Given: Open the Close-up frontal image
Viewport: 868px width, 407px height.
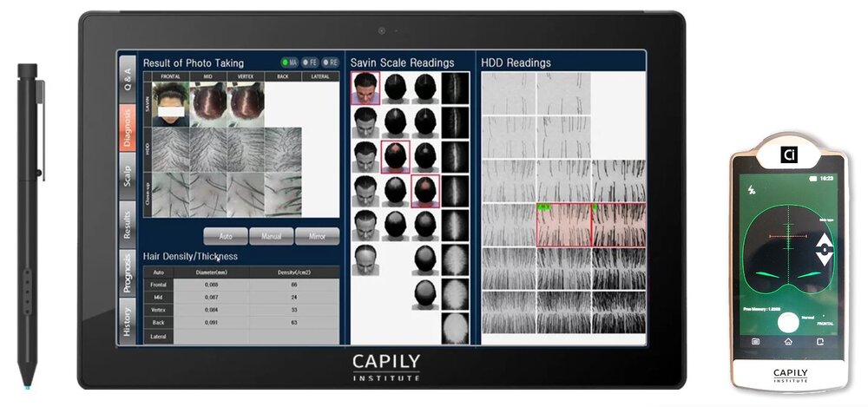Looking at the screenshot, I should [x=170, y=194].
